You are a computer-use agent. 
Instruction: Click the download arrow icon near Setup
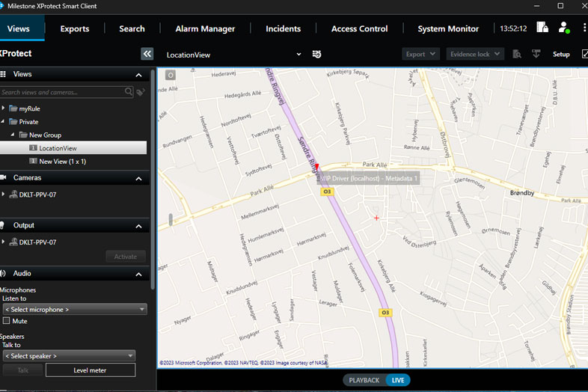536,54
